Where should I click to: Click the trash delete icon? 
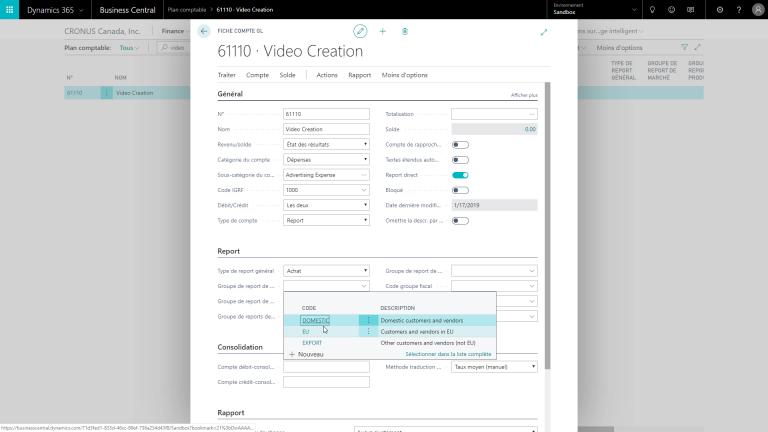tap(405, 31)
